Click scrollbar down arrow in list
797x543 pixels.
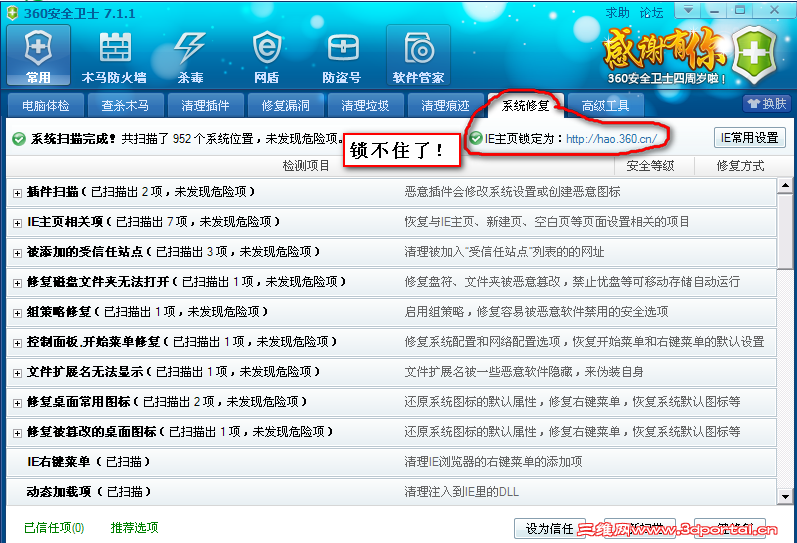785,497
